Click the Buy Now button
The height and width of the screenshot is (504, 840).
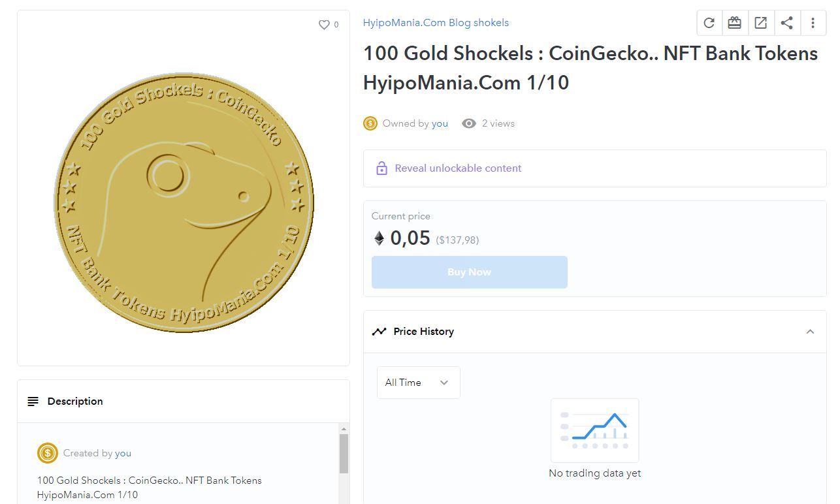pyautogui.click(x=469, y=272)
